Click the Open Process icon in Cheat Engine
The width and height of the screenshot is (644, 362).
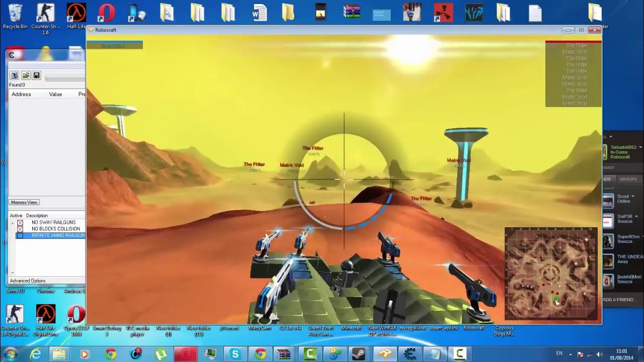click(x=14, y=75)
